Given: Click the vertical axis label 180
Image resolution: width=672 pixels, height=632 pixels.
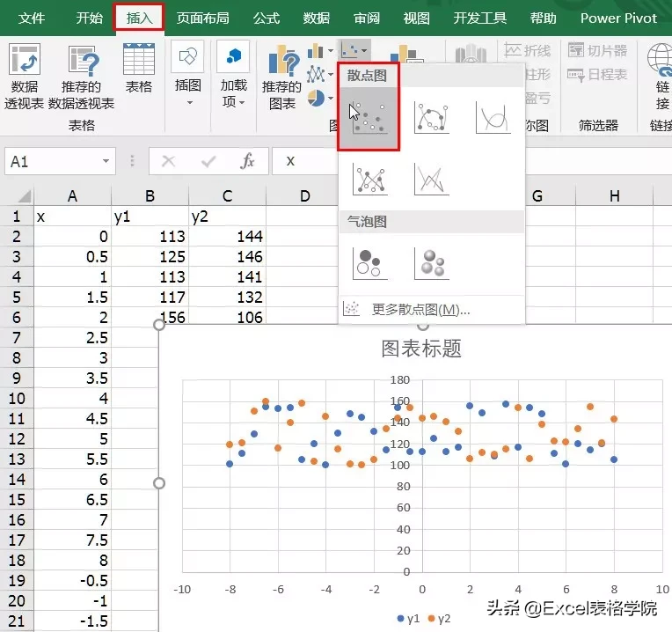Looking at the screenshot, I should point(400,380).
